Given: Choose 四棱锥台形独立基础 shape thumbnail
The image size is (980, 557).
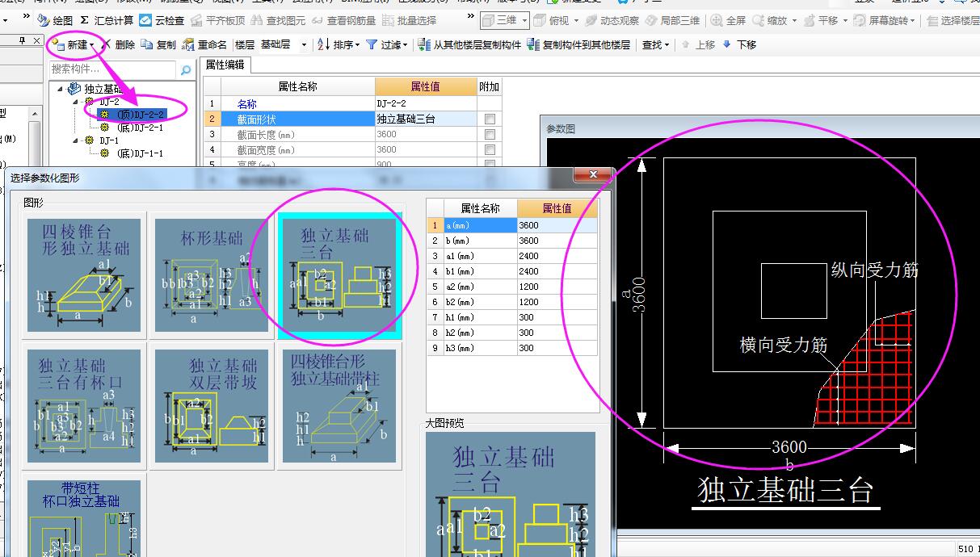Looking at the screenshot, I should click(x=84, y=275).
